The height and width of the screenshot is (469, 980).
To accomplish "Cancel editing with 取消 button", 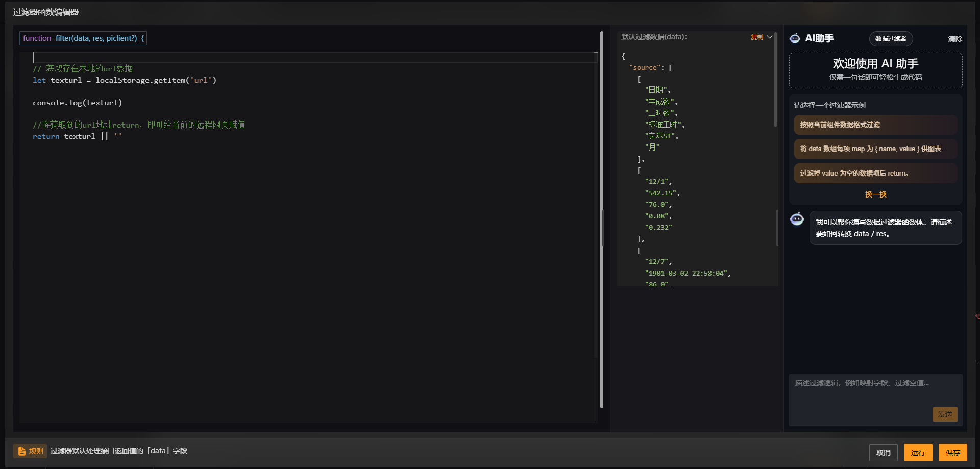I will 883,453.
